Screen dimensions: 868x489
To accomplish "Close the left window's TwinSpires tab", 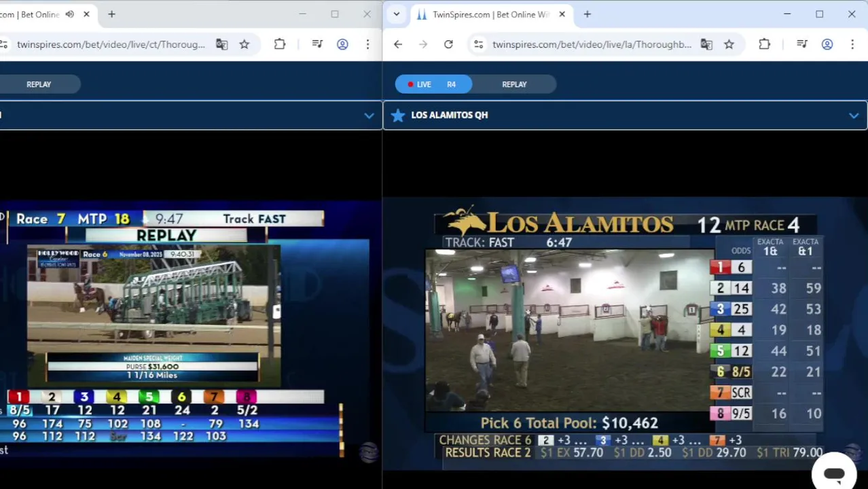I will coord(86,14).
